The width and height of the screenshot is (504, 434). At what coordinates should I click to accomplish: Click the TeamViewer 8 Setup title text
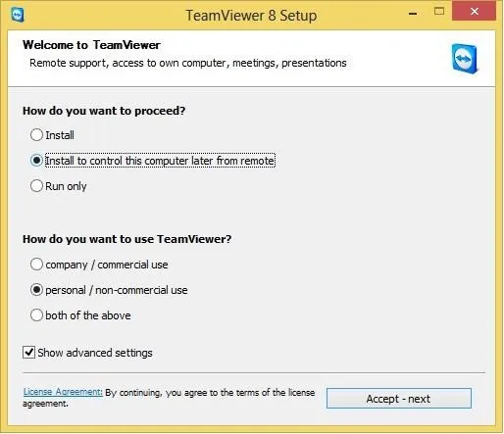[x=251, y=16]
